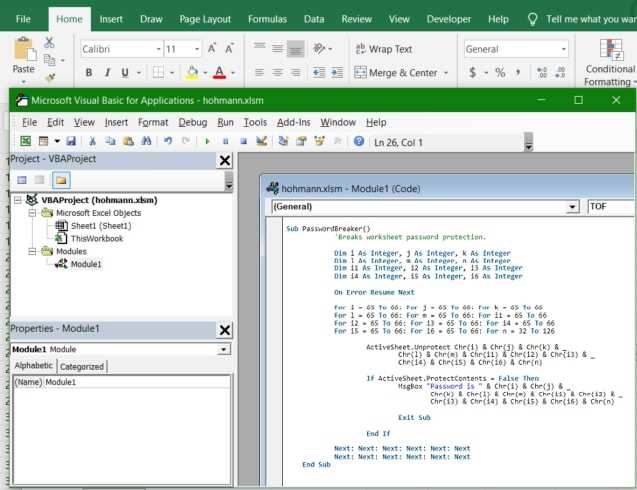
Task: Open the font color dropdown arrow
Action: (233, 73)
